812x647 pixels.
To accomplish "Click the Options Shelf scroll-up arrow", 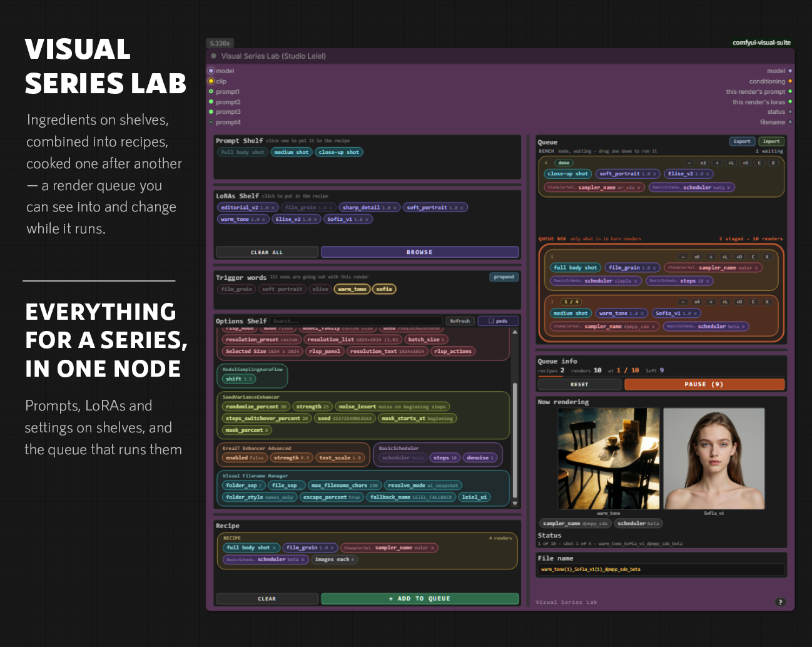I will [515, 332].
